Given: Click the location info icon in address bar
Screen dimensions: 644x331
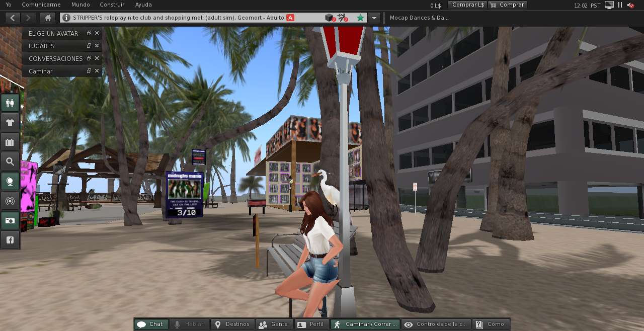Looking at the screenshot, I should tap(66, 18).
